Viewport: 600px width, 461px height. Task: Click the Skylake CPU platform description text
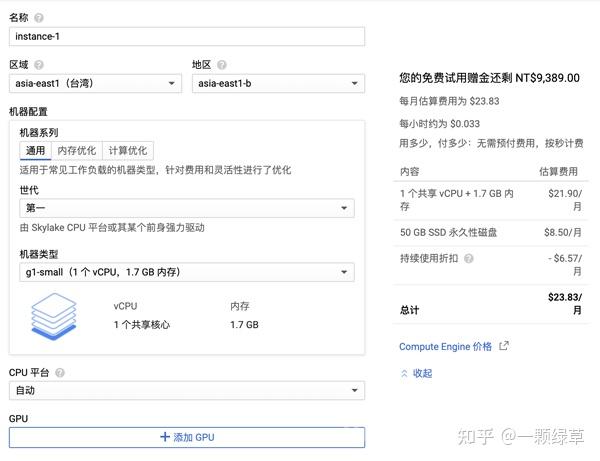[112, 228]
